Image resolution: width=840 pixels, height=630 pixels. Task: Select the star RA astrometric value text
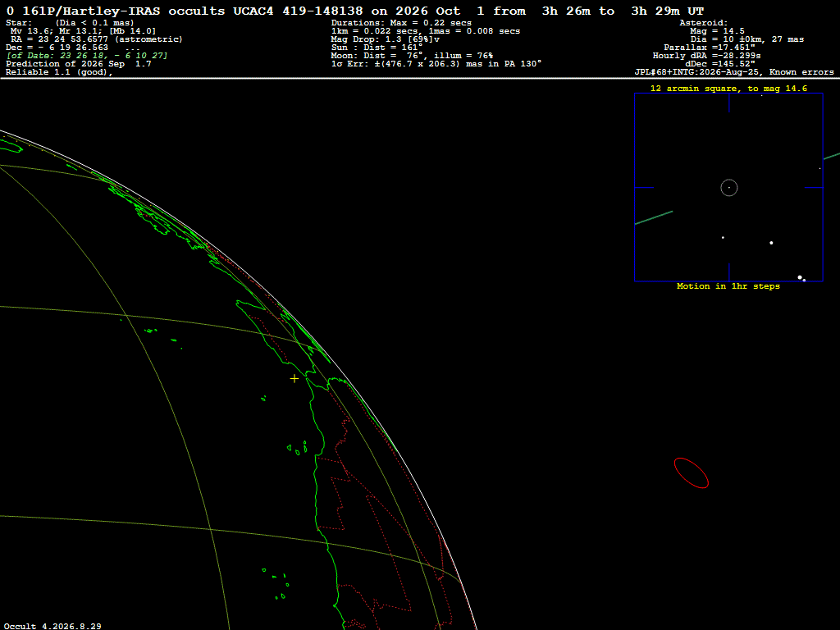point(97,39)
